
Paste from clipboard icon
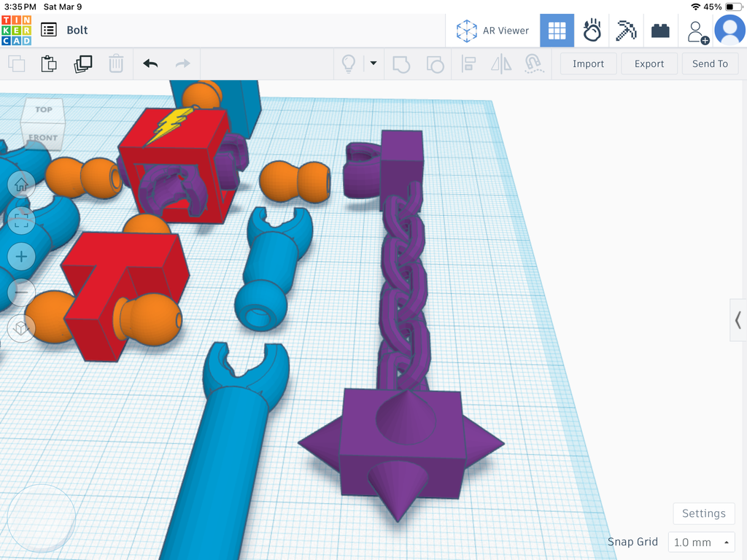pos(49,64)
